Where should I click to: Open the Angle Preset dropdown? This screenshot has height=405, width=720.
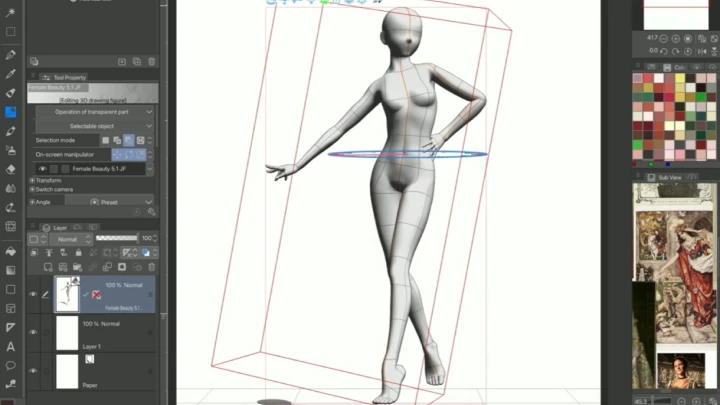pyautogui.click(x=109, y=202)
